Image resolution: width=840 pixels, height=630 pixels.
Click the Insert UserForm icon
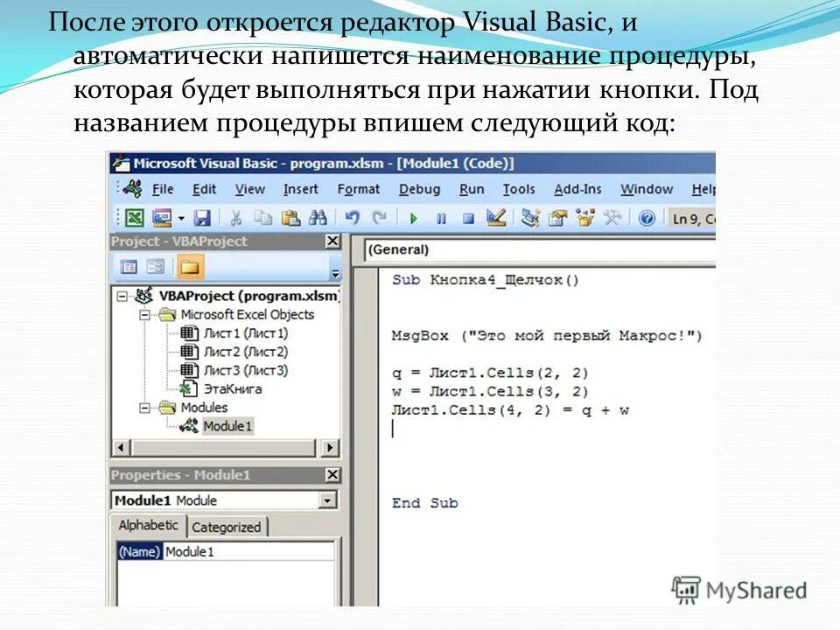pyautogui.click(x=162, y=218)
